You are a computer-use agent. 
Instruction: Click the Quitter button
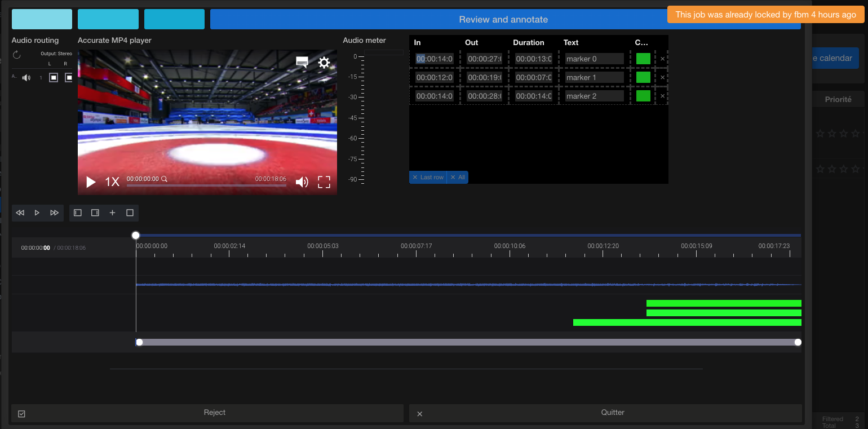(605, 413)
